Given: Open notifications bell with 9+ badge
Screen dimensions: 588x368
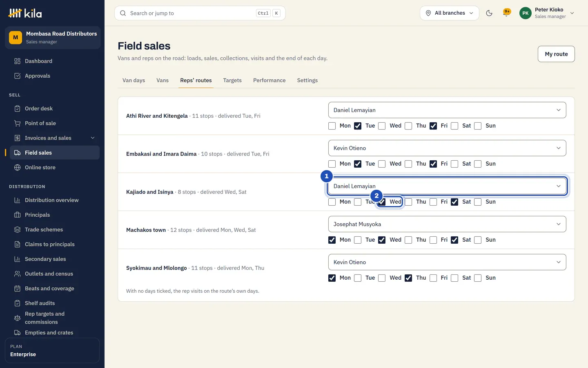Looking at the screenshot, I should point(507,13).
